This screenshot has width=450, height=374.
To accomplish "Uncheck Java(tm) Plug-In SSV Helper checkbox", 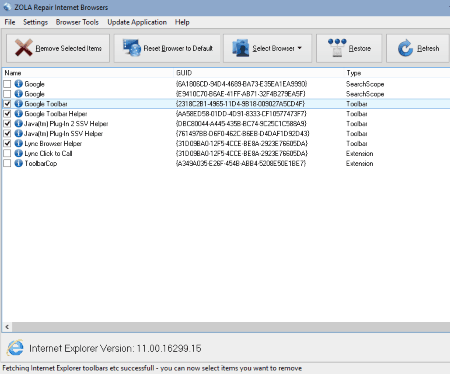I will click(7, 133).
